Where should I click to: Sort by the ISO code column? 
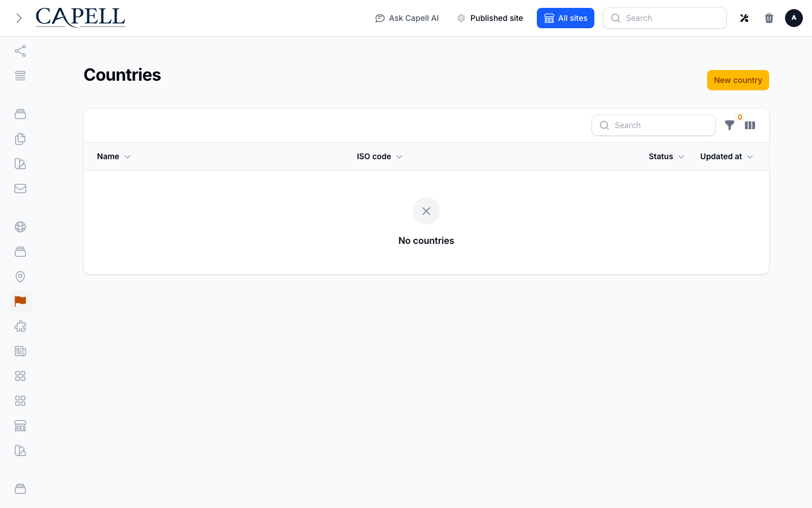point(379,156)
